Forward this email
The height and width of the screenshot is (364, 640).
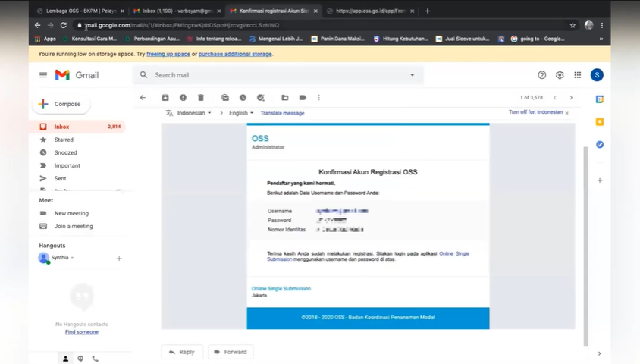pos(231,352)
